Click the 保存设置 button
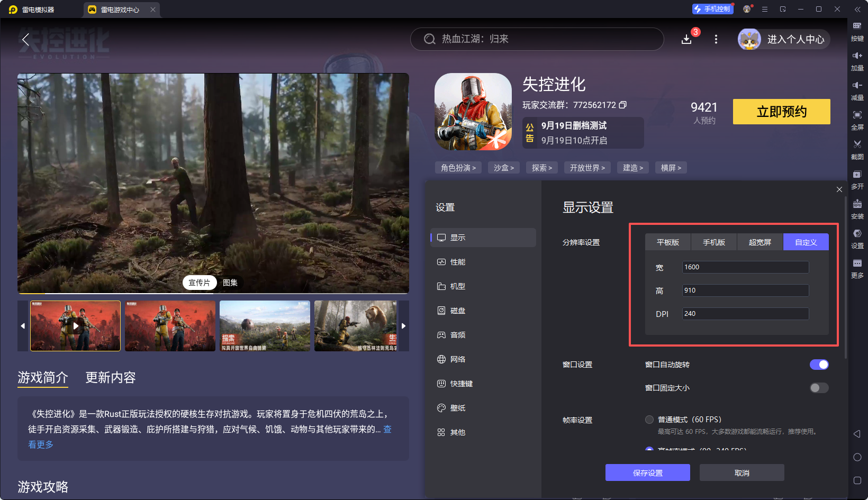This screenshot has width=868, height=500. pos(648,472)
